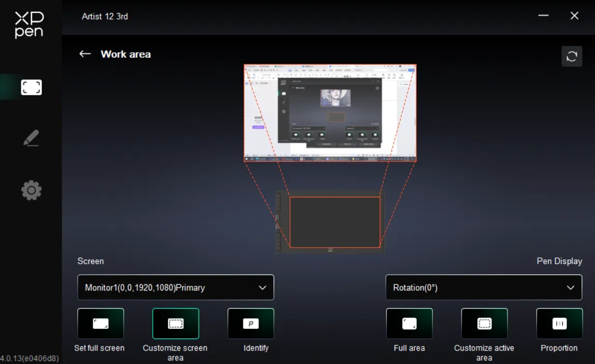Click the Artist 12 3rd device title
The height and width of the screenshot is (364, 595).
[105, 17]
